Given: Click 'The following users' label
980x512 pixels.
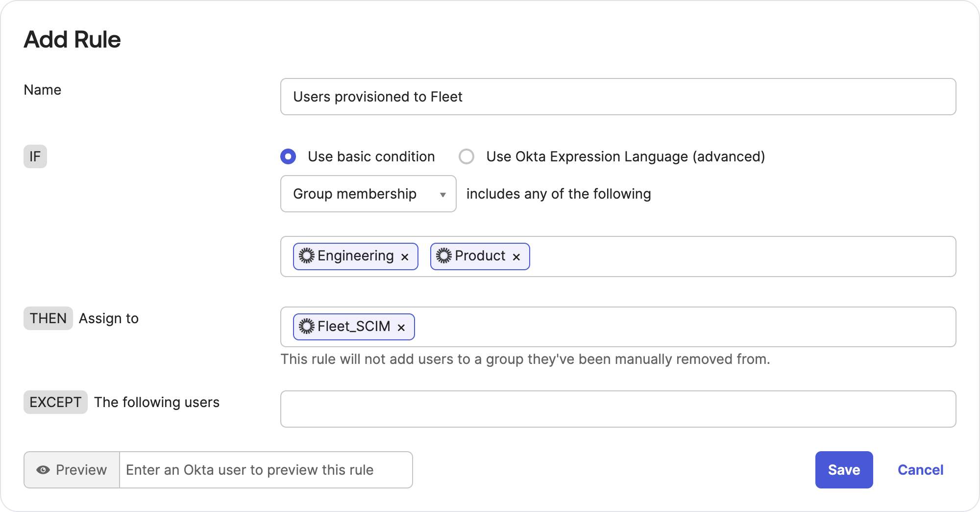Looking at the screenshot, I should (157, 402).
